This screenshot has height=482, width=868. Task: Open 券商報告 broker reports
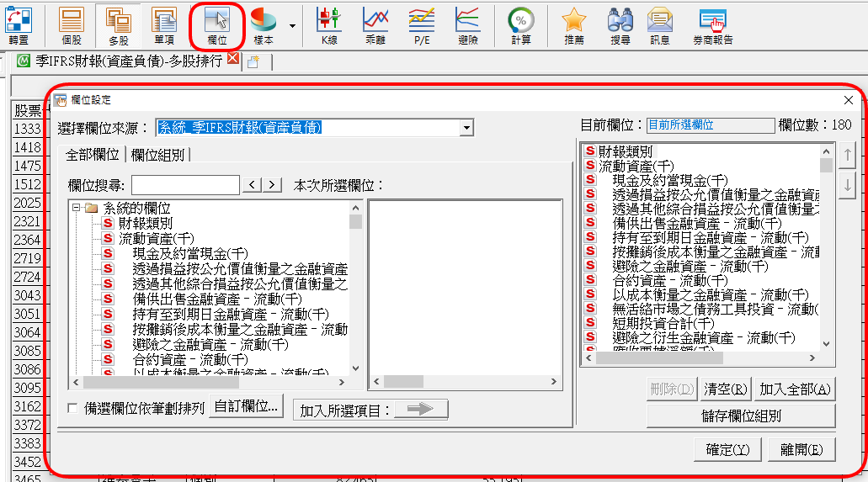[712, 25]
